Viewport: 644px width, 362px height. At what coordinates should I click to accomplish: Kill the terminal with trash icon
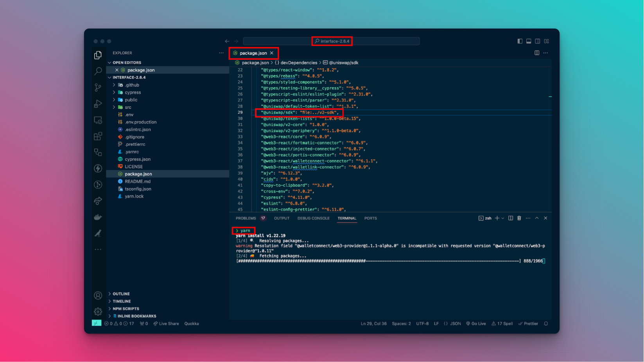click(x=519, y=218)
